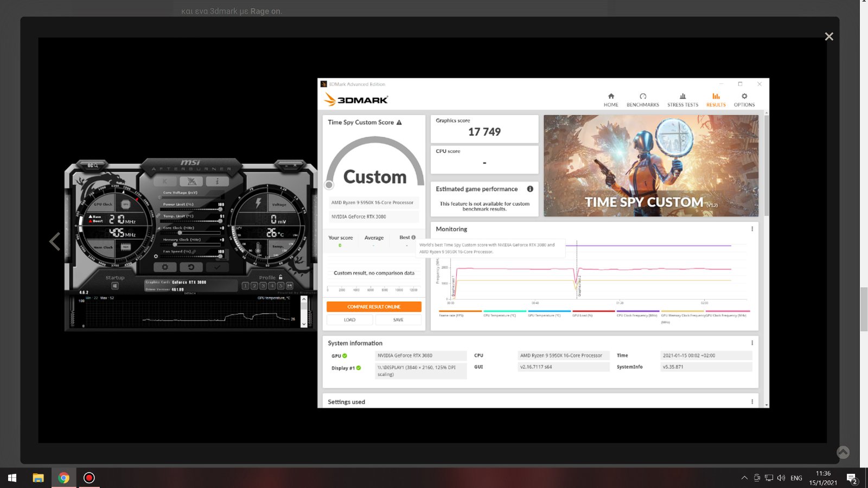This screenshot has width=868, height=488.
Task: Click the LOAD button in 3DMark
Action: (x=349, y=320)
